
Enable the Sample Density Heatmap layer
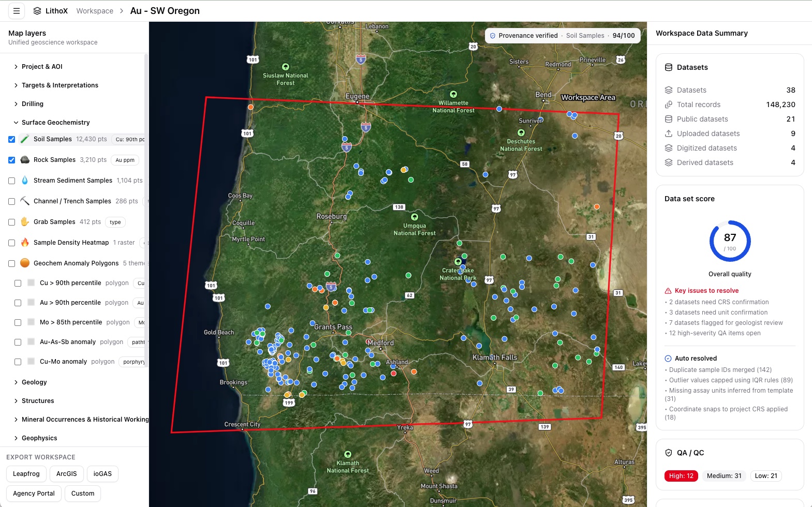click(11, 243)
